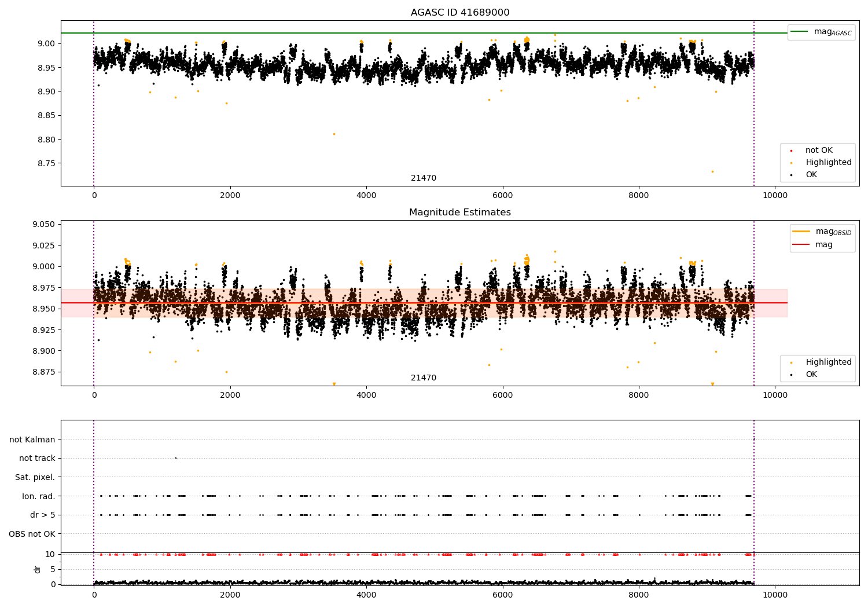
Task: Click the red 'mag' legend entry in the middle plot
Action: [813, 245]
